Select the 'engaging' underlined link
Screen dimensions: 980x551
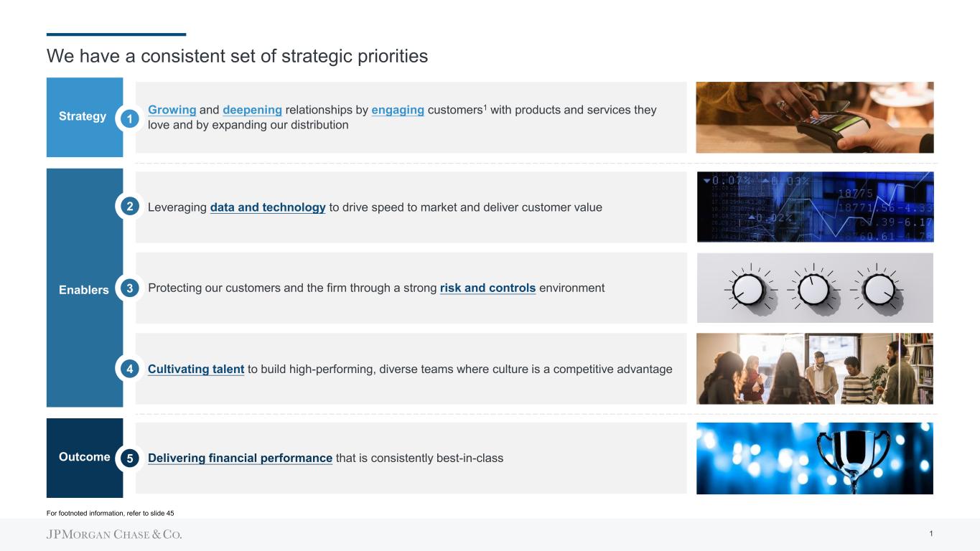[398, 110]
